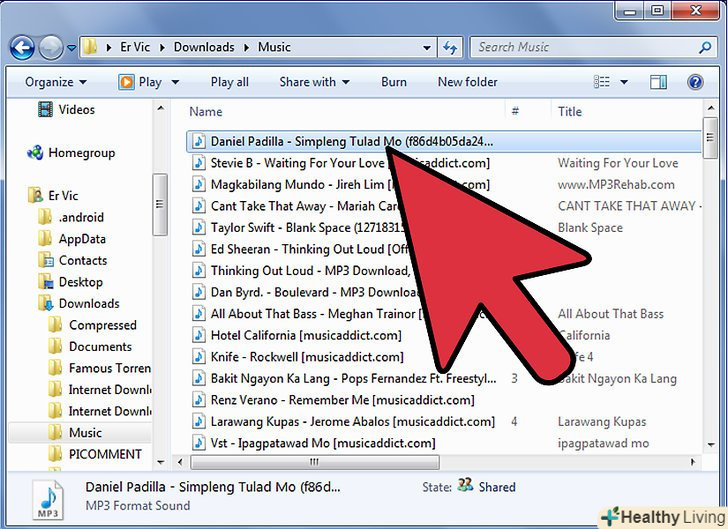Click the Homegroup icon in sidebar
This screenshot has width=728, height=529.
coord(35,153)
